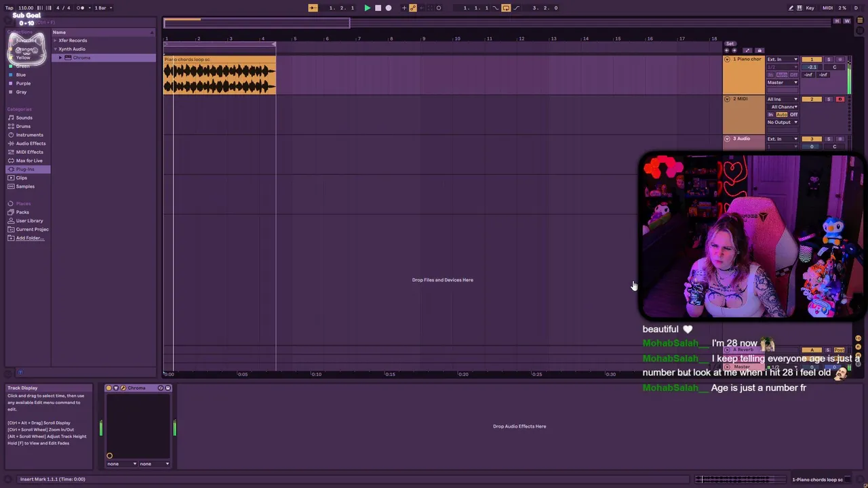Open Ext. In input dropdown on track 1
868x488 pixels.
[783, 60]
